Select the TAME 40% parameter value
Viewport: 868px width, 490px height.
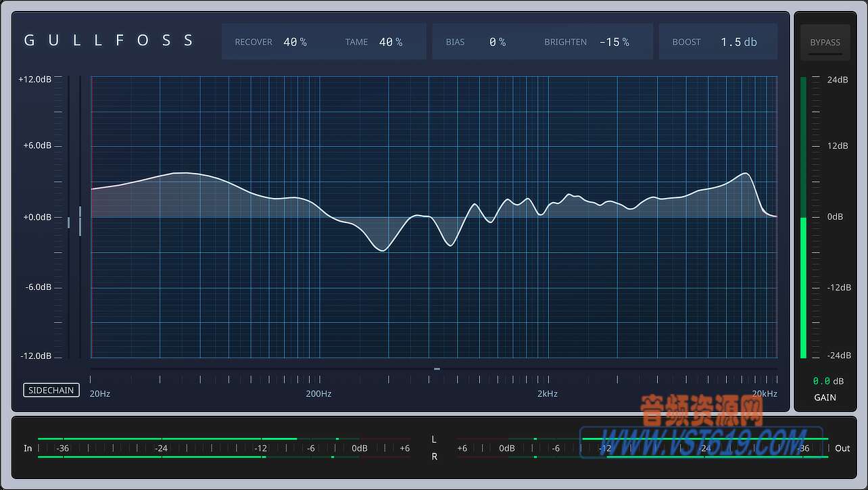[x=391, y=42]
